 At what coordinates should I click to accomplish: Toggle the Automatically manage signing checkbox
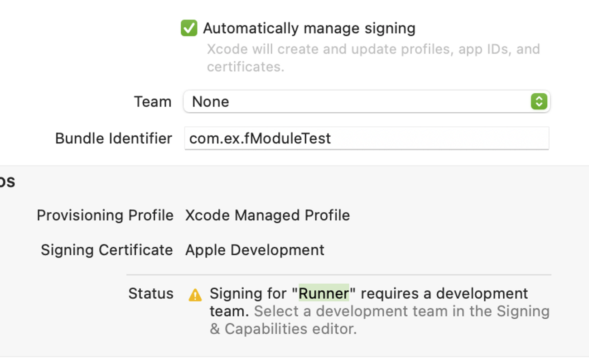pyautogui.click(x=189, y=28)
